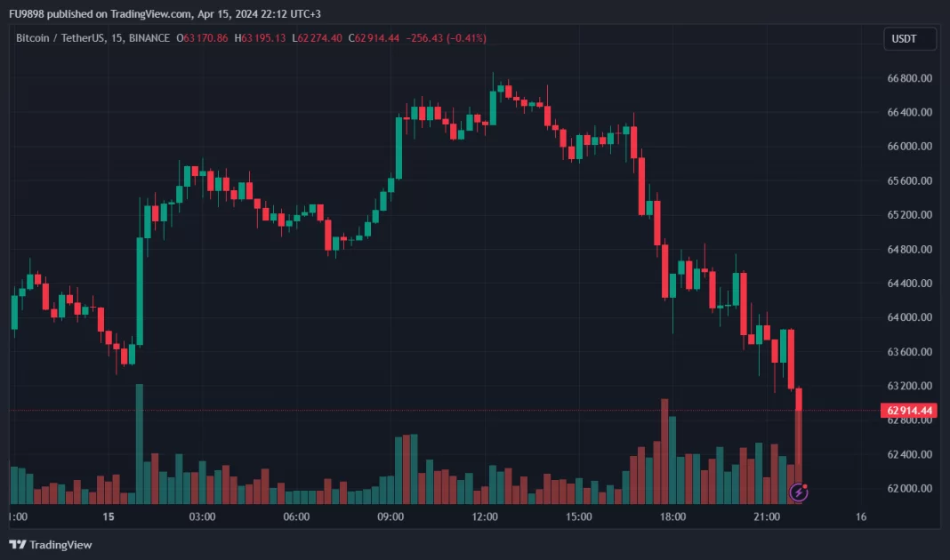The width and height of the screenshot is (950, 560).
Task: Click the red 62914.44 current price label
Action: (910, 410)
